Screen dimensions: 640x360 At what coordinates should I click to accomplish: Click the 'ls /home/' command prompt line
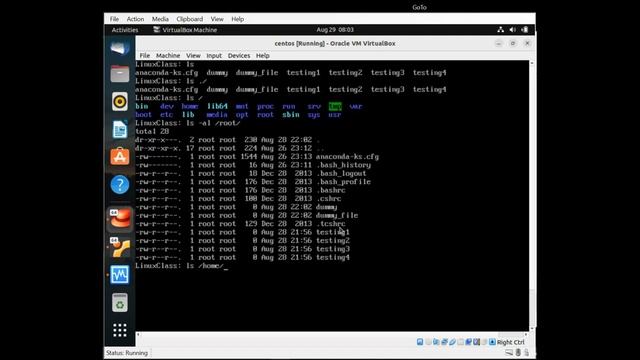(x=181, y=266)
